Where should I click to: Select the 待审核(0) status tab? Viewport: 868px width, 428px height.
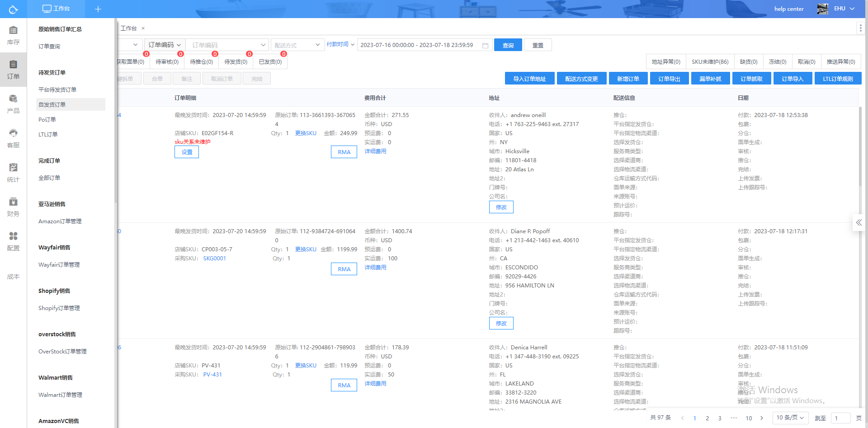click(x=167, y=62)
